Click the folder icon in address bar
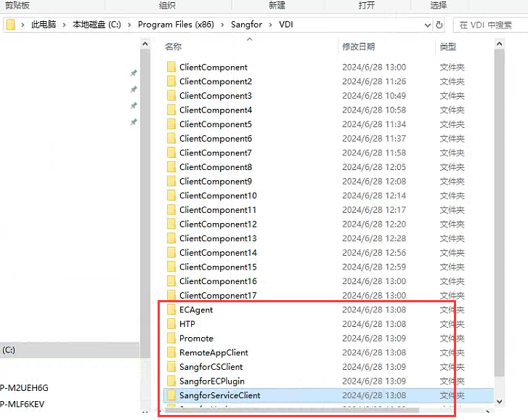Image resolution: width=528 pixels, height=420 pixels. (x=11, y=24)
